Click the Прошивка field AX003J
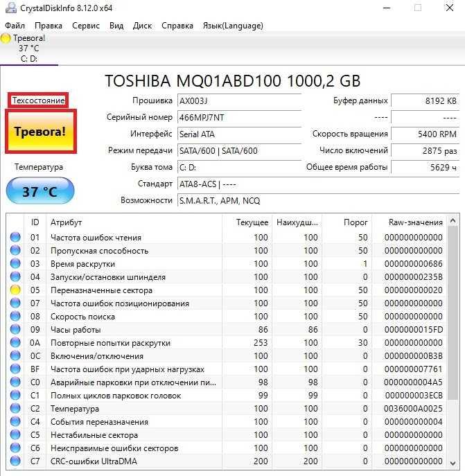 pyautogui.click(x=239, y=100)
